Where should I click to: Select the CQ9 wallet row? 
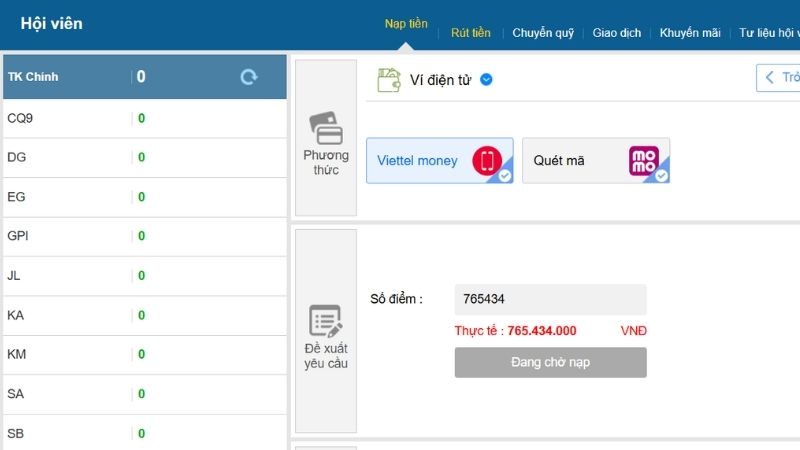[x=145, y=118]
